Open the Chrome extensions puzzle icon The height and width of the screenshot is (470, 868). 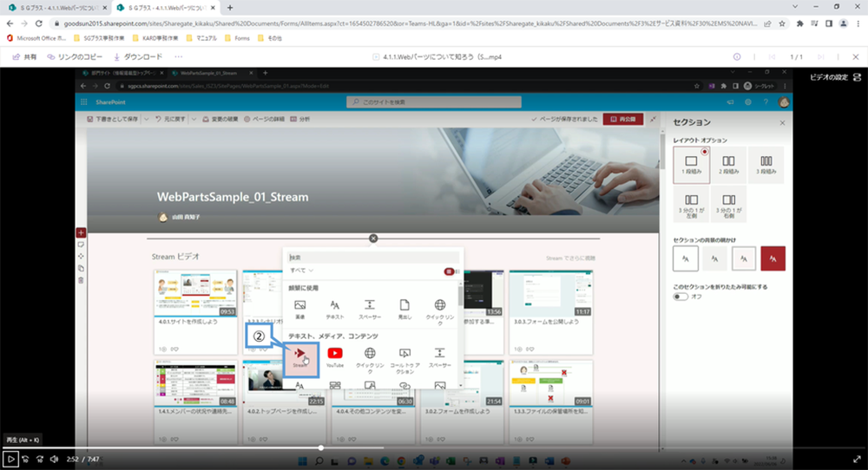click(x=800, y=23)
